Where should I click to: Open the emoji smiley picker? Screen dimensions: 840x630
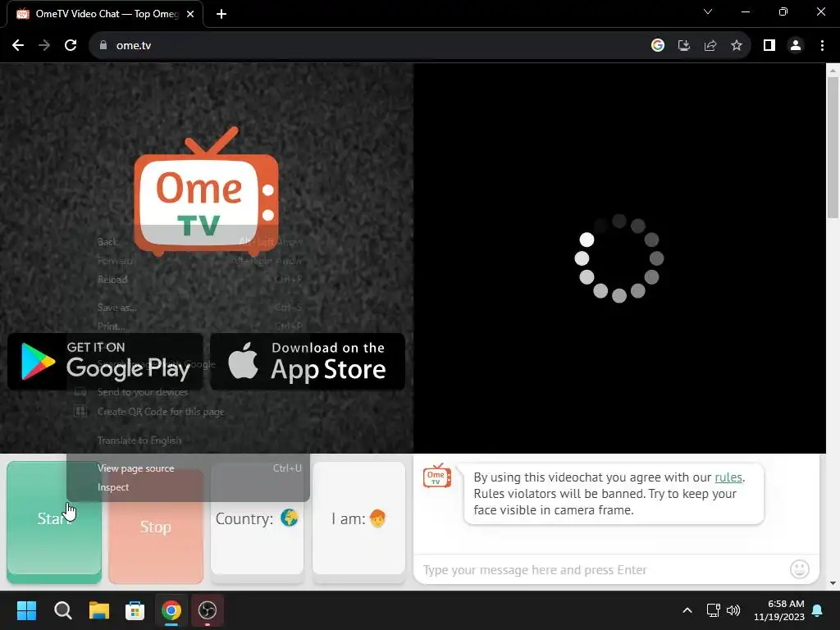click(799, 569)
